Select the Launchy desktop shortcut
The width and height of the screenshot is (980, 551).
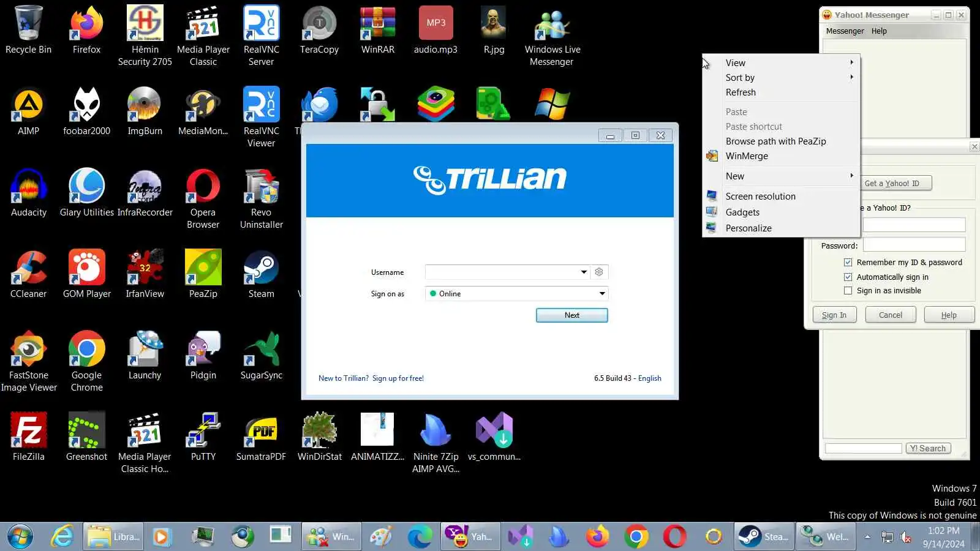coord(145,356)
